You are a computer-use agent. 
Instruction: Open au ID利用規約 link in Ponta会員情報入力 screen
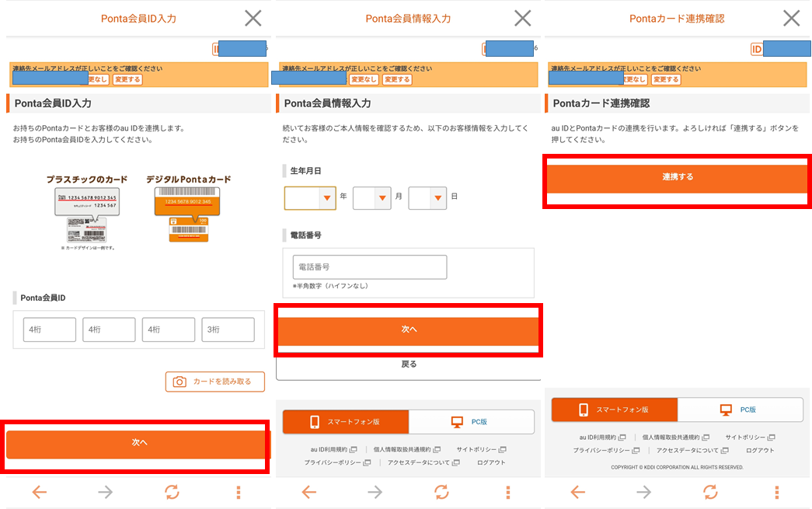point(333,449)
